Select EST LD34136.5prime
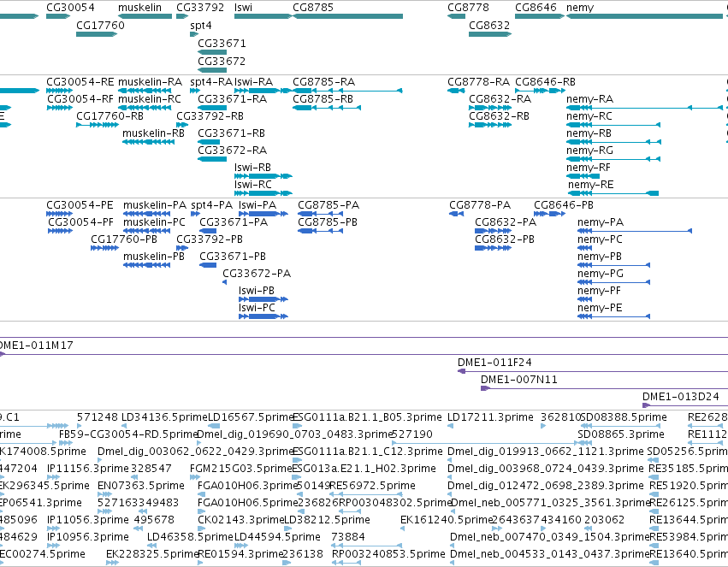This screenshot has height=567, width=728. [x=164, y=417]
